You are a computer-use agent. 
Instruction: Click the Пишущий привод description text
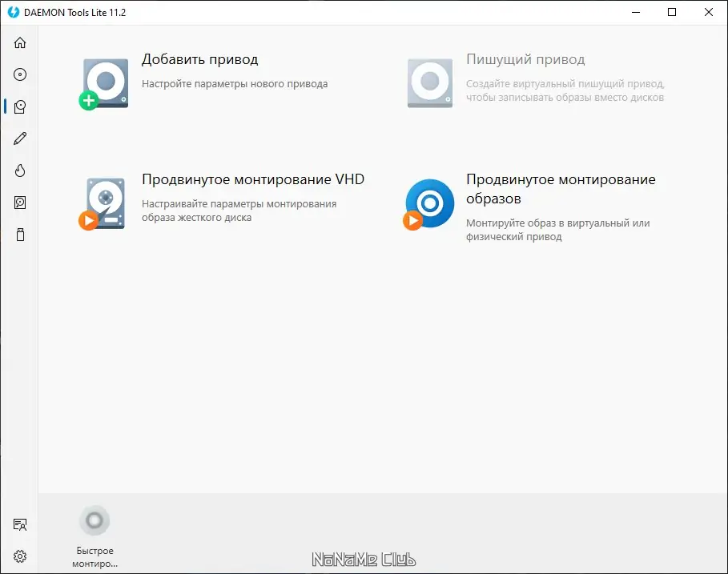click(x=565, y=90)
